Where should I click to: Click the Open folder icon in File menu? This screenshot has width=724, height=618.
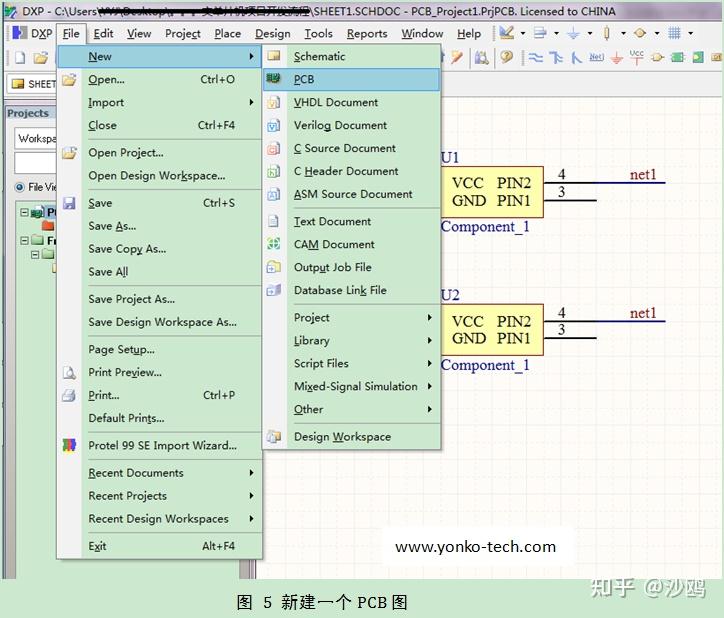tap(69, 79)
